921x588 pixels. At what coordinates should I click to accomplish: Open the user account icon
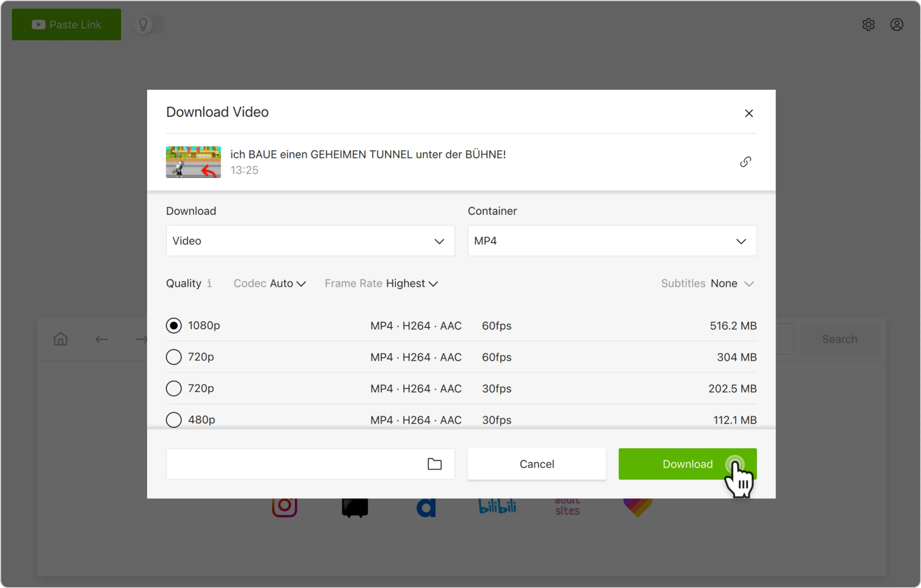click(x=897, y=24)
